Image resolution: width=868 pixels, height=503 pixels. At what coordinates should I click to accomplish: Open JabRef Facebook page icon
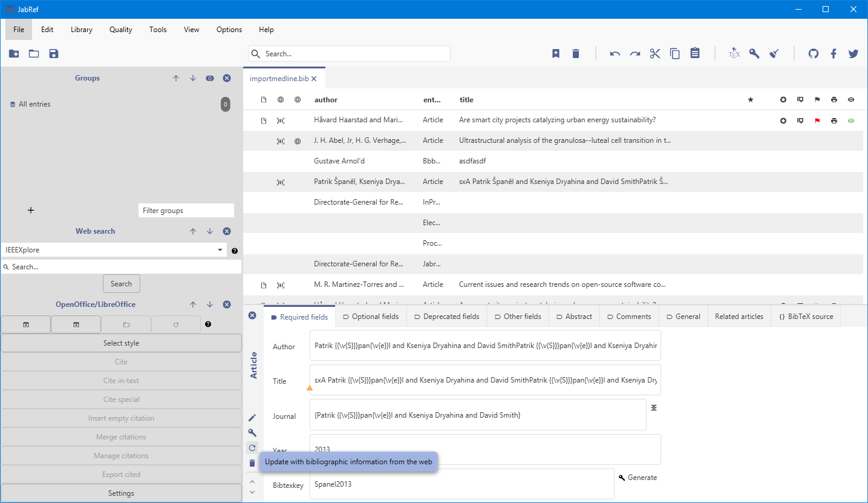pos(834,54)
